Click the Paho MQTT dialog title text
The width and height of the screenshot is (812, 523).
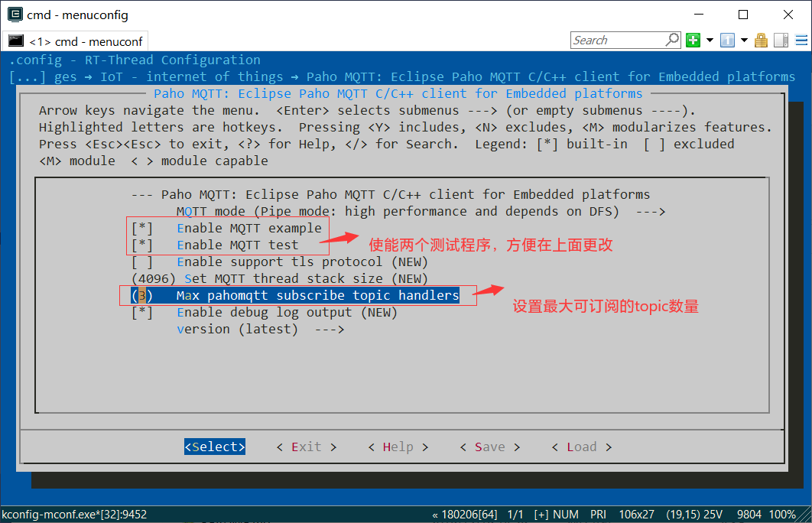398,94
